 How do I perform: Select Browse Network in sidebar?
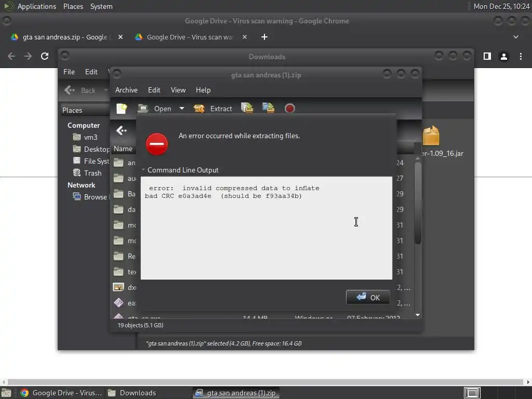click(x=90, y=197)
